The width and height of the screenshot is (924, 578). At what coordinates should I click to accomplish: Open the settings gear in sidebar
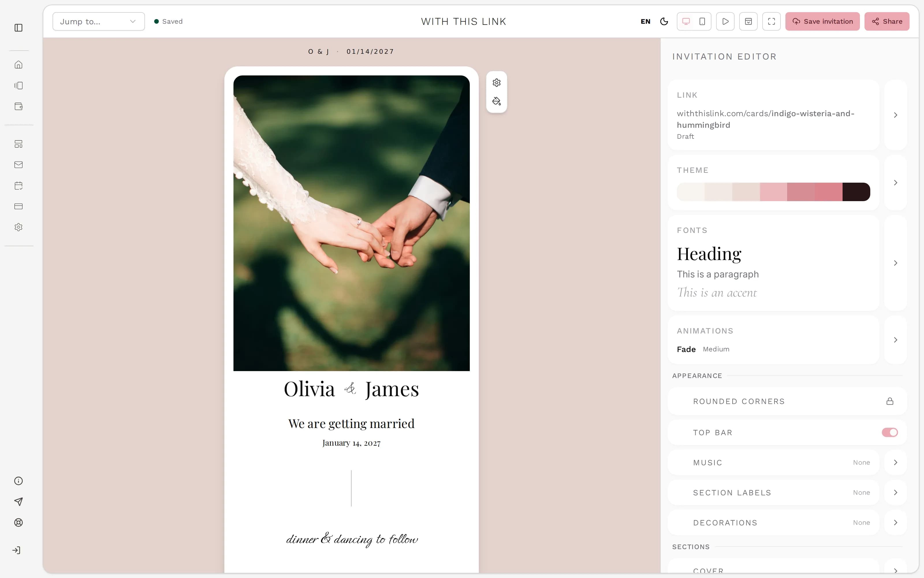click(x=18, y=227)
